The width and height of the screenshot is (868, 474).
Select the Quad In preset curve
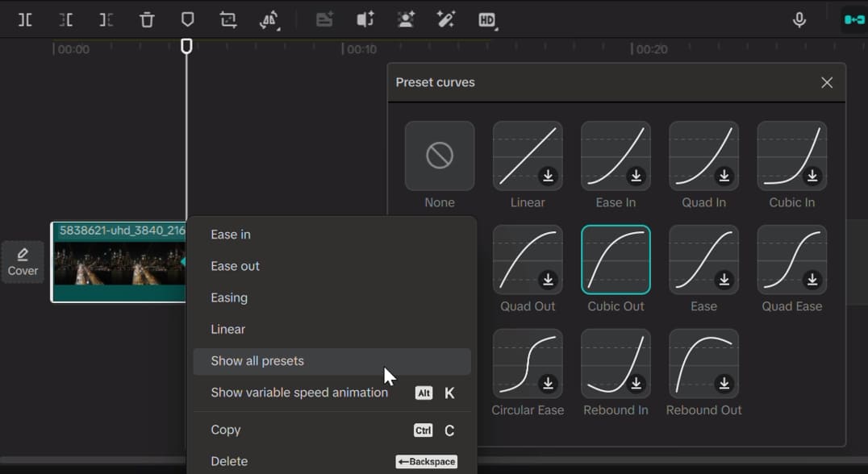tap(703, 156)
